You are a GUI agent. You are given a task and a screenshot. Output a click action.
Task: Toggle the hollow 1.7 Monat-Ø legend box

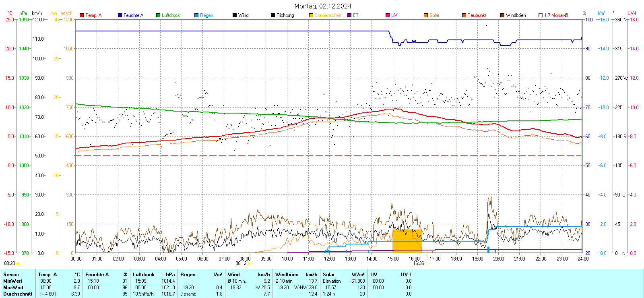tap(541, 15)
